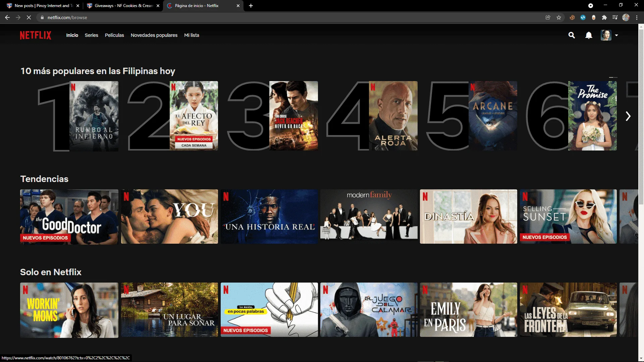Open the YOU thumbnail
644x362 pixels.
[169, 217]
